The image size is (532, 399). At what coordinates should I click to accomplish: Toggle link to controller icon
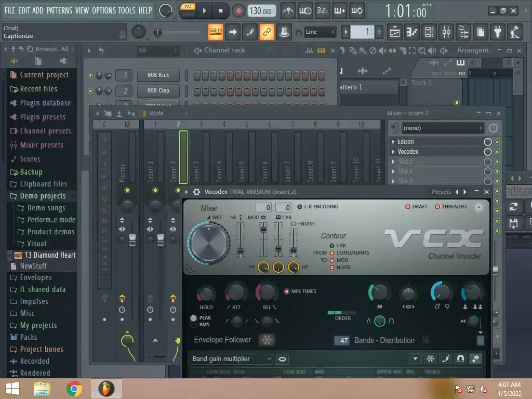(x=267, y=32)
